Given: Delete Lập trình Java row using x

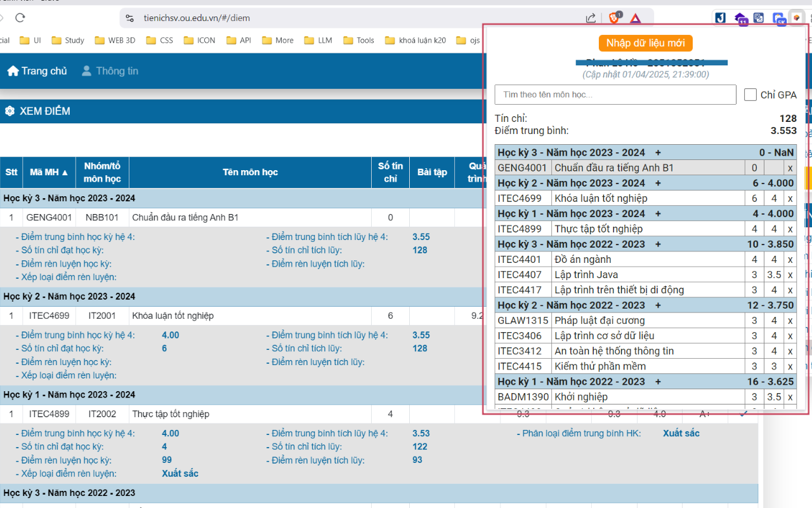Looking at the screenshot, I should 790,275.
